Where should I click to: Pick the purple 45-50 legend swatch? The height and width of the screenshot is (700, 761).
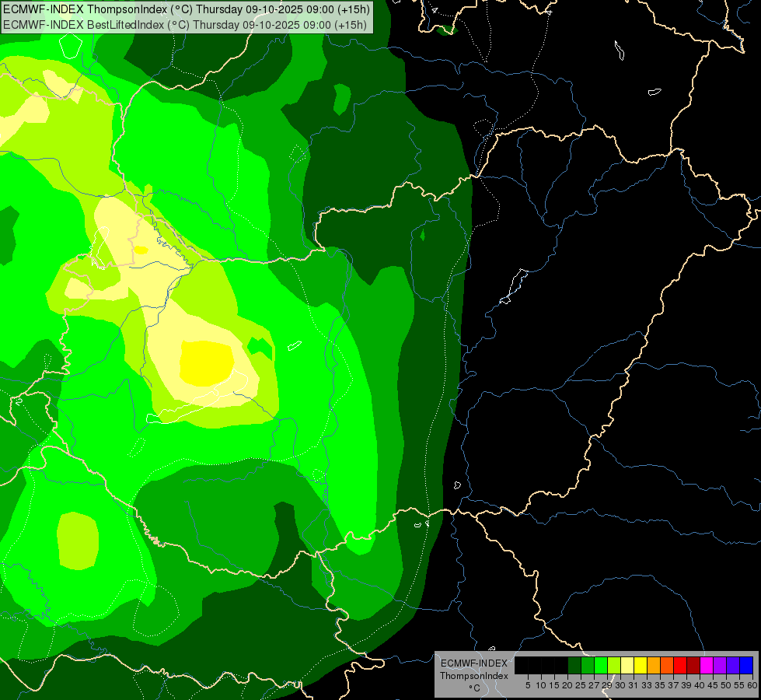click(720, 665)
